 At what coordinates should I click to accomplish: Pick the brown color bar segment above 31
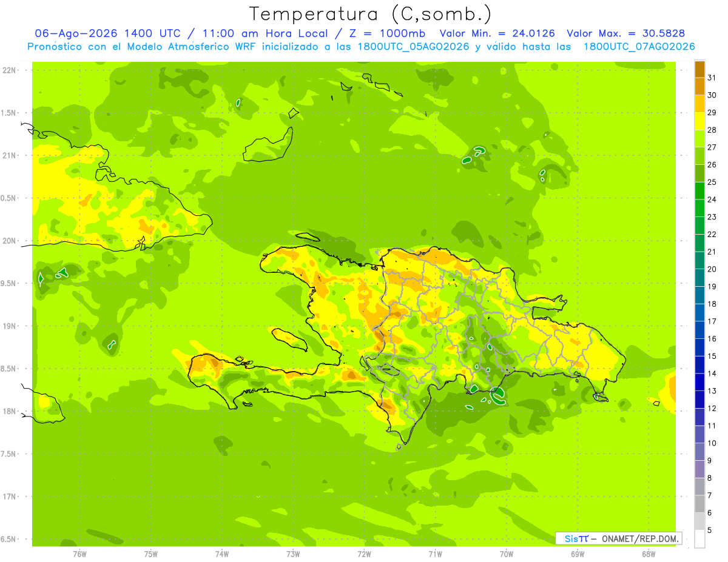click(699, 69)
